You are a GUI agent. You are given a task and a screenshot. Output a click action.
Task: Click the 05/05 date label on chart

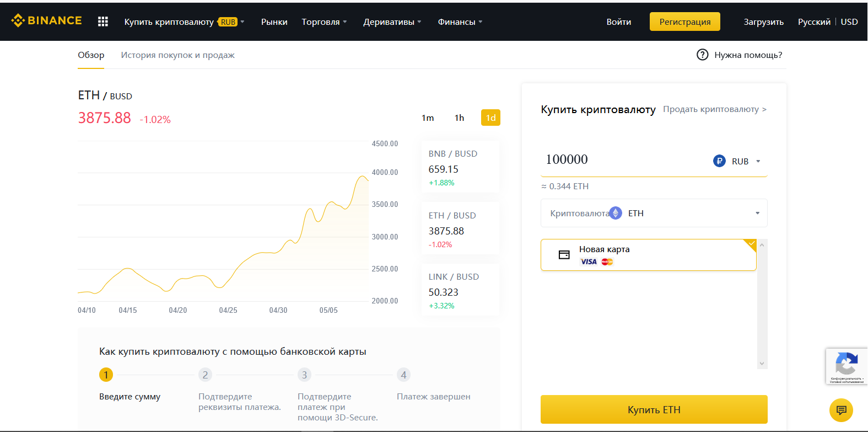pos(328,310)
